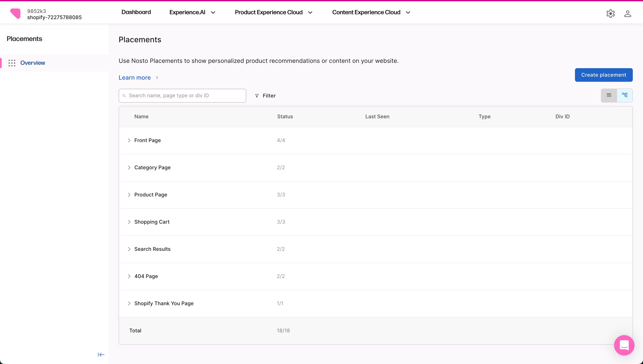This screenshot has height=364, width=643.
Task: Open Product Experience Cloud menu
Action: [x=273, y=13]
